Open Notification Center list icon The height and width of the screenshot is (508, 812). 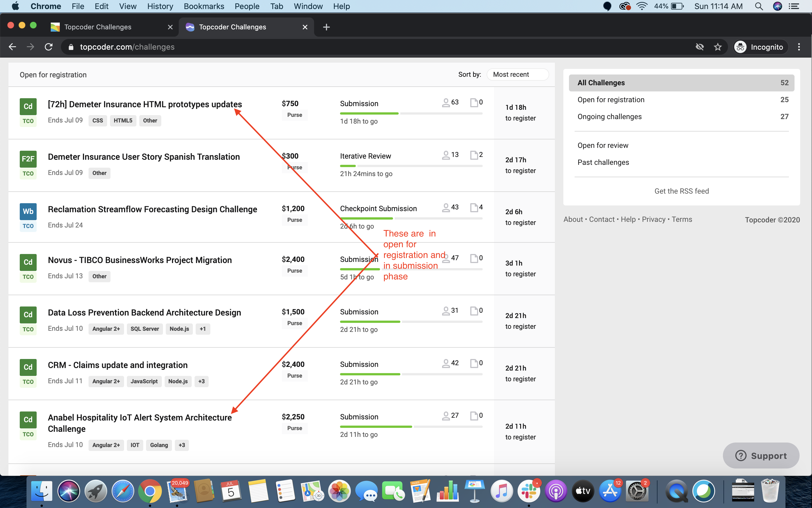pyautogui.click(x=794, y=6)
